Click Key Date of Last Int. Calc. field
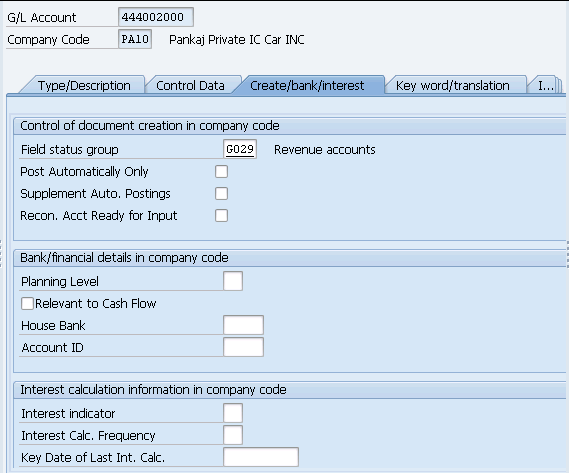The height and width of the screenshot is (473, 569). [x=261, y=457]
